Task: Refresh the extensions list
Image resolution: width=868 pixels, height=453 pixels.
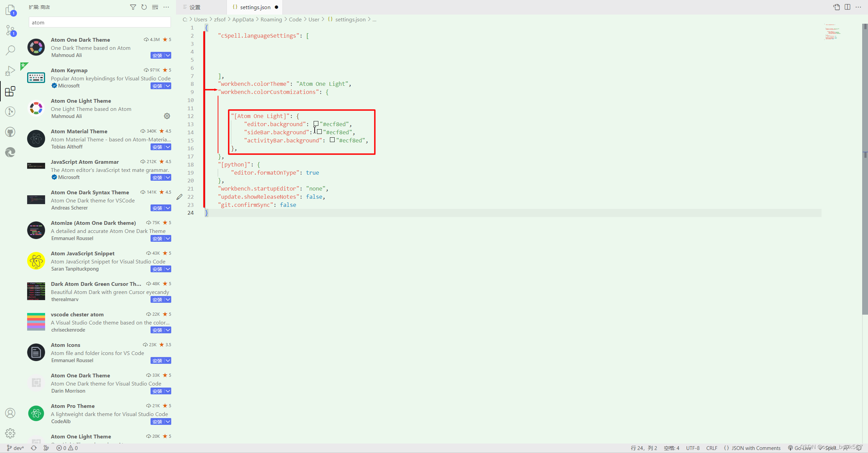Action: (x=144, y=7)
